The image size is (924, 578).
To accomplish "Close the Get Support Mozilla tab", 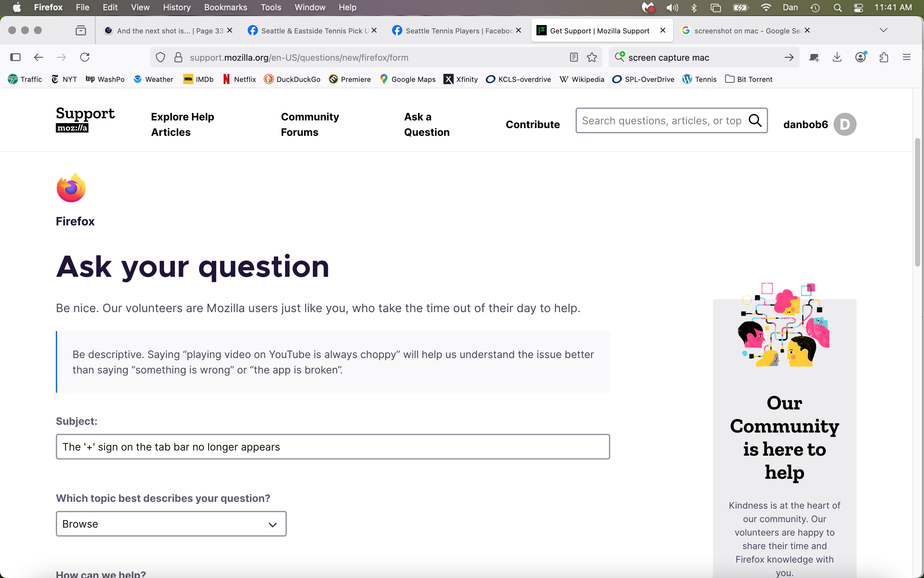I will pos(663,30).
